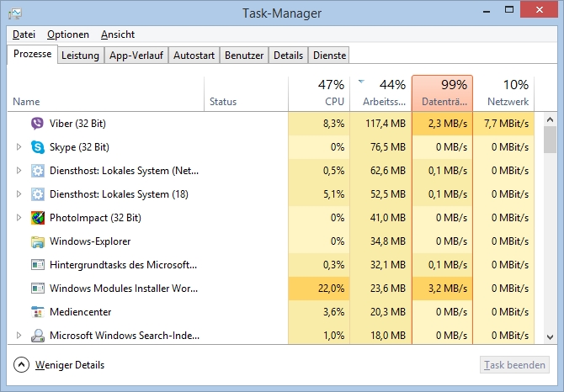Click the 76,5 MB memory value
564x392 pixels.
(388, 147)
